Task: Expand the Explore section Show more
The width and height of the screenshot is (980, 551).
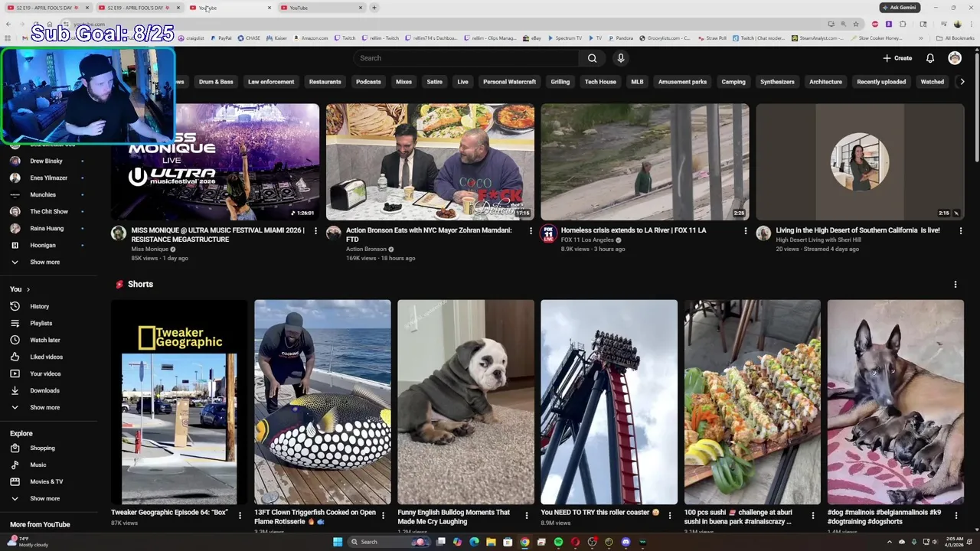Action: tap(46, 498)
